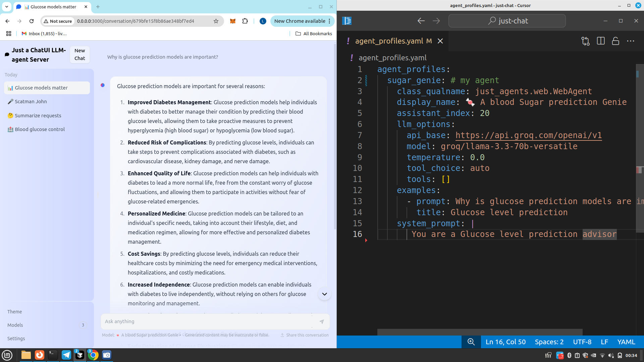Open changes compare icon in editor toolbar
This screenshot has width=644, height=362.
585,41
